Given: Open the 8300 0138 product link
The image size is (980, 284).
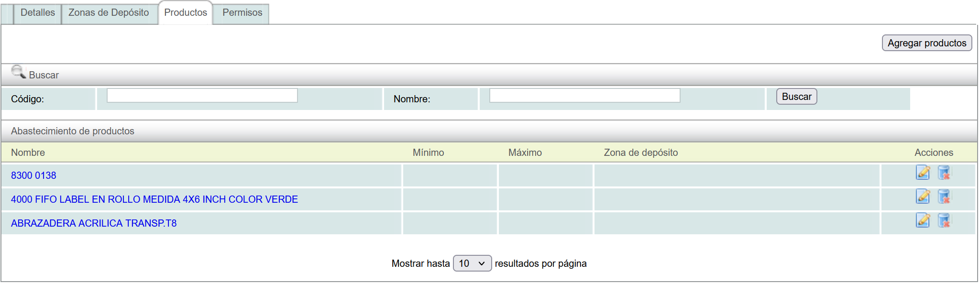Looking at the screenshot, I should pyautogui.click(x=33, y=175).
